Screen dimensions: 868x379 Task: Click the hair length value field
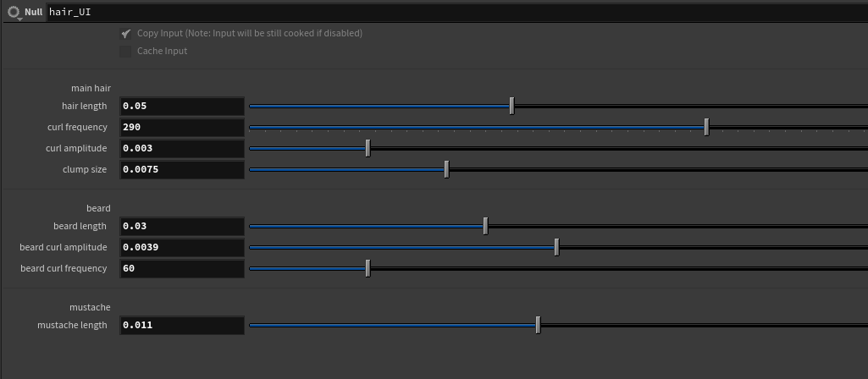tap(182, 107)
